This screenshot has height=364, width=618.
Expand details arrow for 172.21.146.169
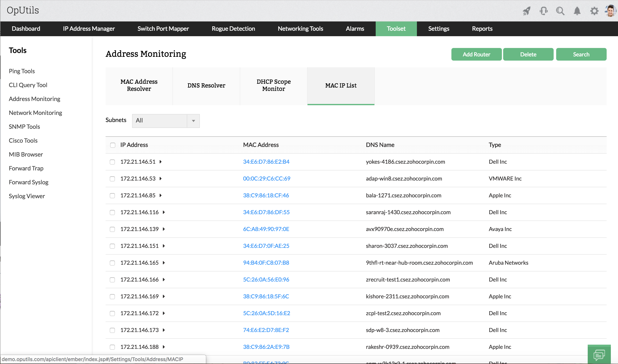pyautogui.click(x=164, y=296)
